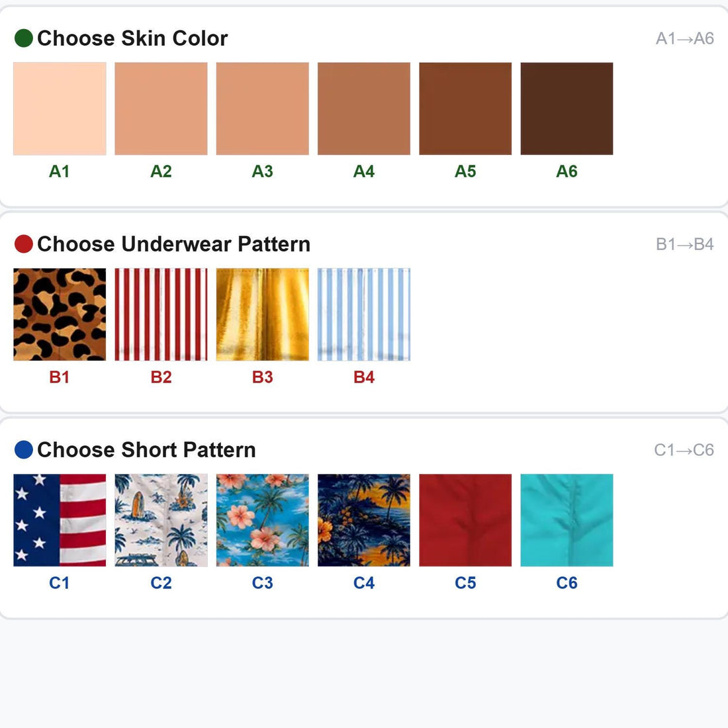Select the medium-brown A4 skin color

tap(364, 109)
